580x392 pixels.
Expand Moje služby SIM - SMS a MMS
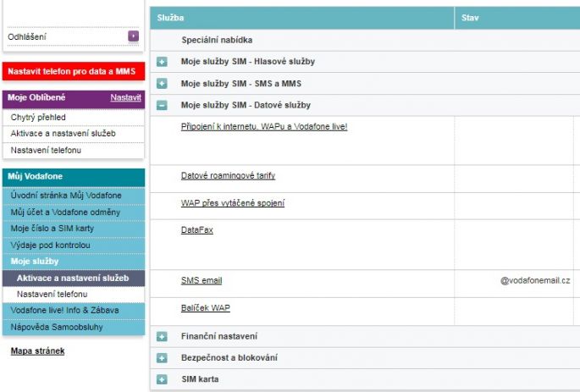(x=162, y=84)
